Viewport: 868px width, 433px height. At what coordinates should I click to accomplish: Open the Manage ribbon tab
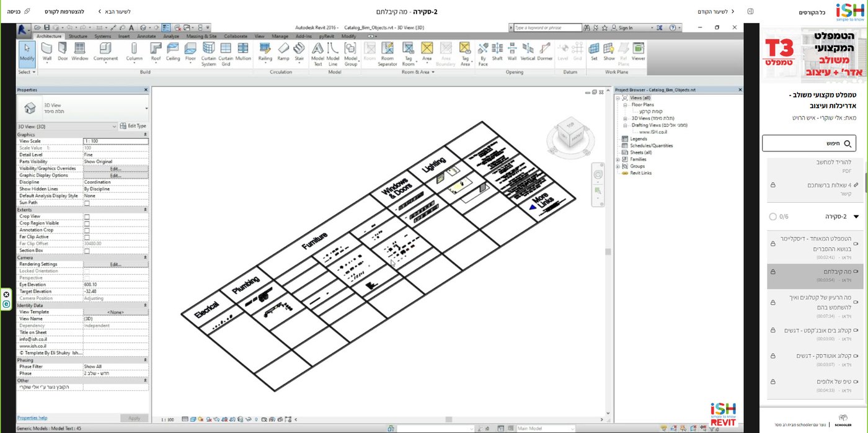[x=280, y=37]
